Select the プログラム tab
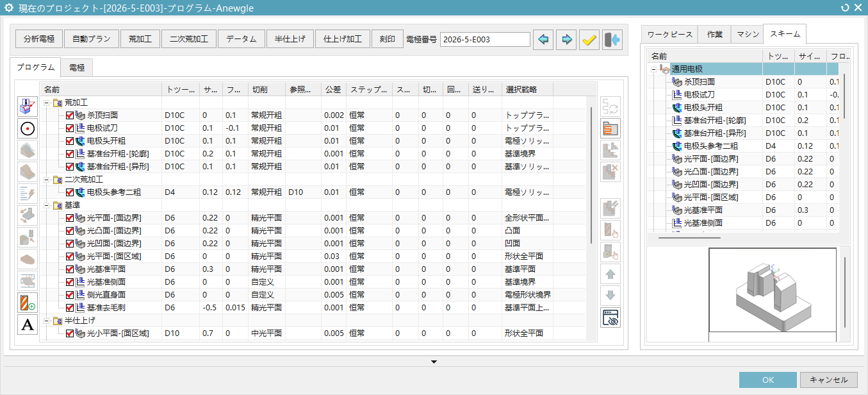The height and width of the screenshot is (395, 868). (35, 67)
